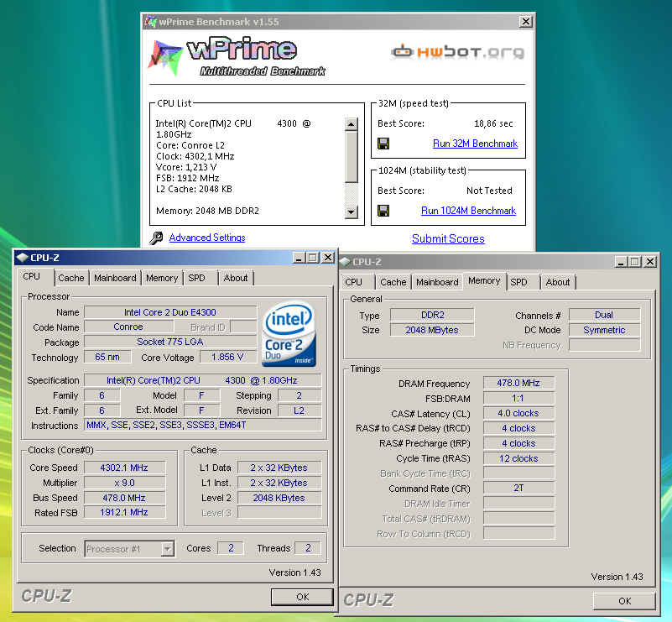
Task: Click Instructions field MMX, SSE list
Action: click(x=203, y=425)
